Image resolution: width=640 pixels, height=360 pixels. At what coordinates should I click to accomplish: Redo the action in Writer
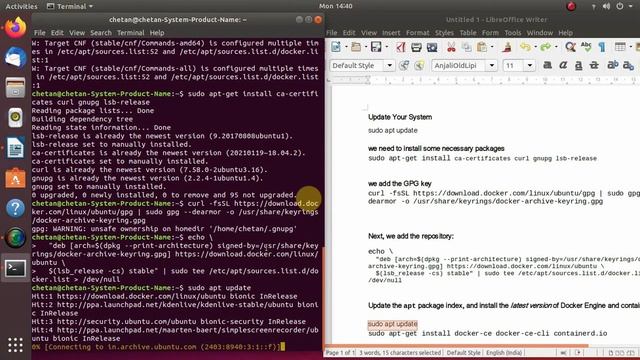pyautogui.click(x=546, y=47)
